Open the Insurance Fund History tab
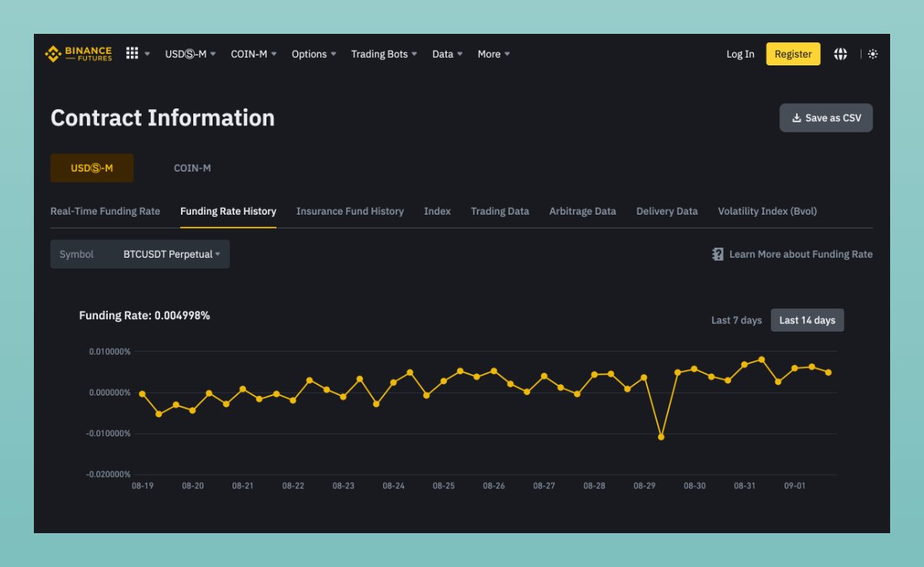The width and height of the screenshot is (924, 567). [350, 211]
